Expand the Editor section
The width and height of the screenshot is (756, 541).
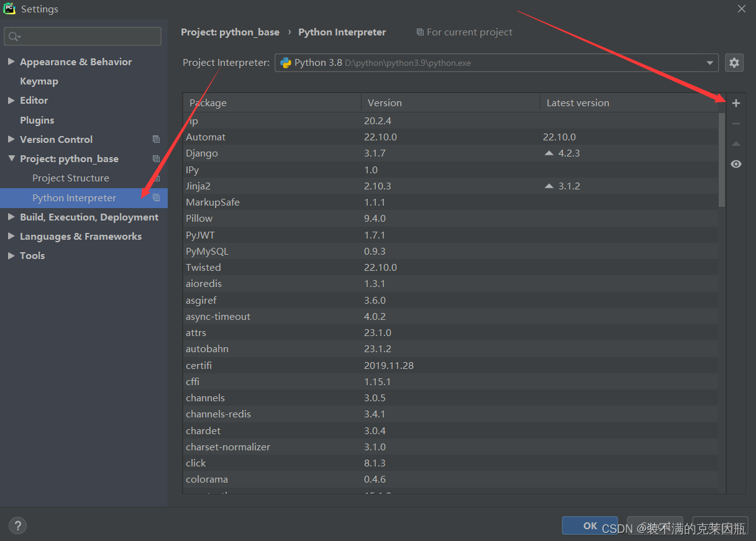click(x=11, y=101)
